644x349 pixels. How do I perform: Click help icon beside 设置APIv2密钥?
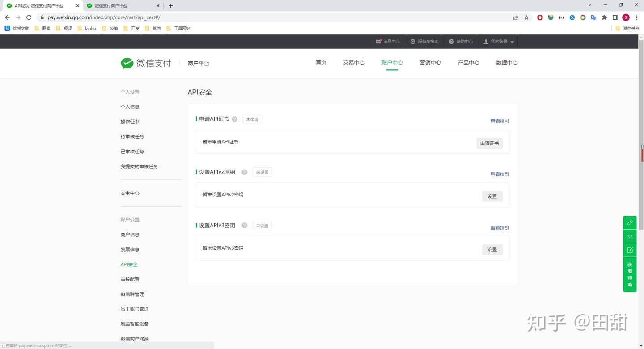point(245,172)
